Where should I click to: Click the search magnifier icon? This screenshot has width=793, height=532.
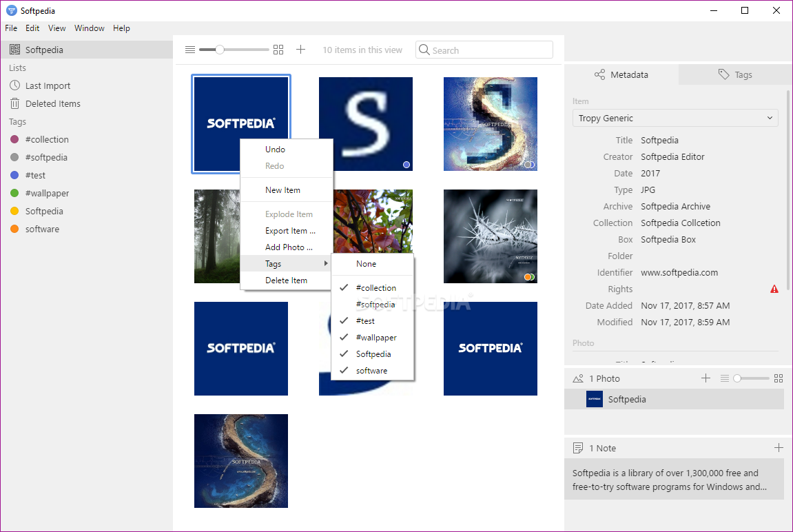[424, 50]
